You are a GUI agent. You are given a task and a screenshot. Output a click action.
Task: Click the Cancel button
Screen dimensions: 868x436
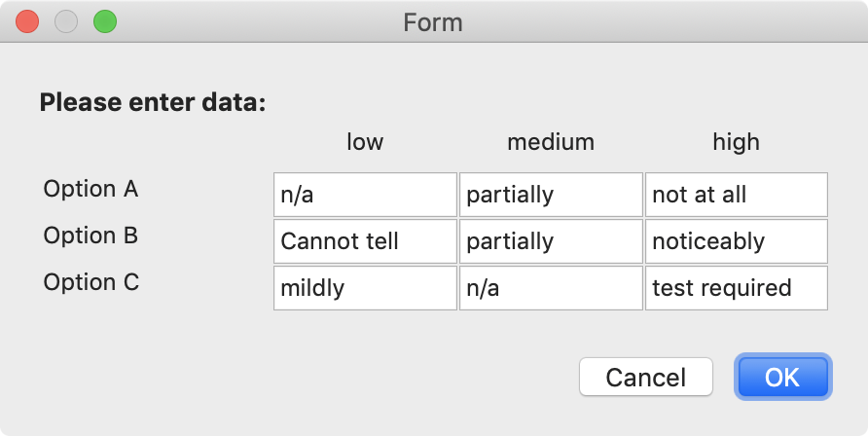tap(646, 377)
